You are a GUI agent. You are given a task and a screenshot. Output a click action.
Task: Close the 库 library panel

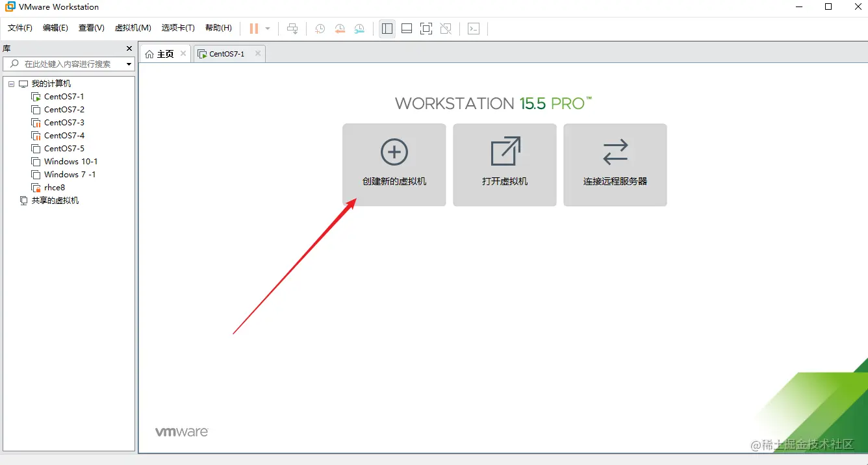tap(129, 49)
